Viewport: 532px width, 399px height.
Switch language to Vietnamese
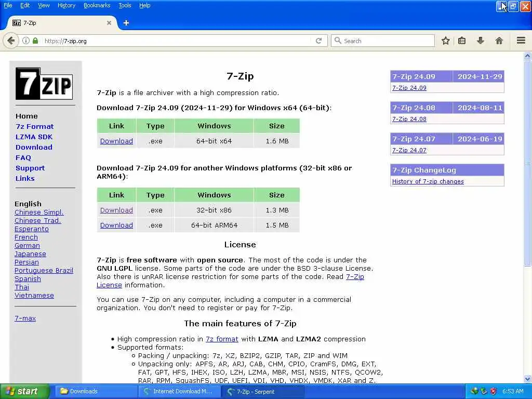[34, 296]
